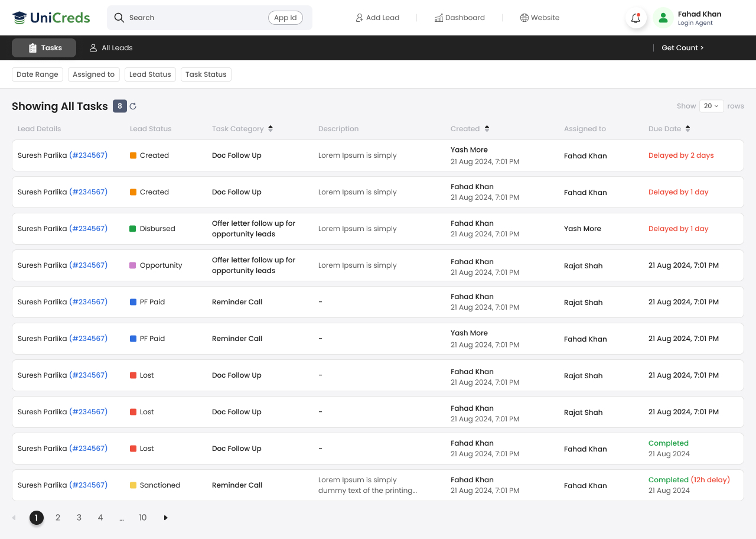Image resolution: width=756 pixels, height=539 pixels.
Task: Click the Lead Status column header
Action: [151, 129]
